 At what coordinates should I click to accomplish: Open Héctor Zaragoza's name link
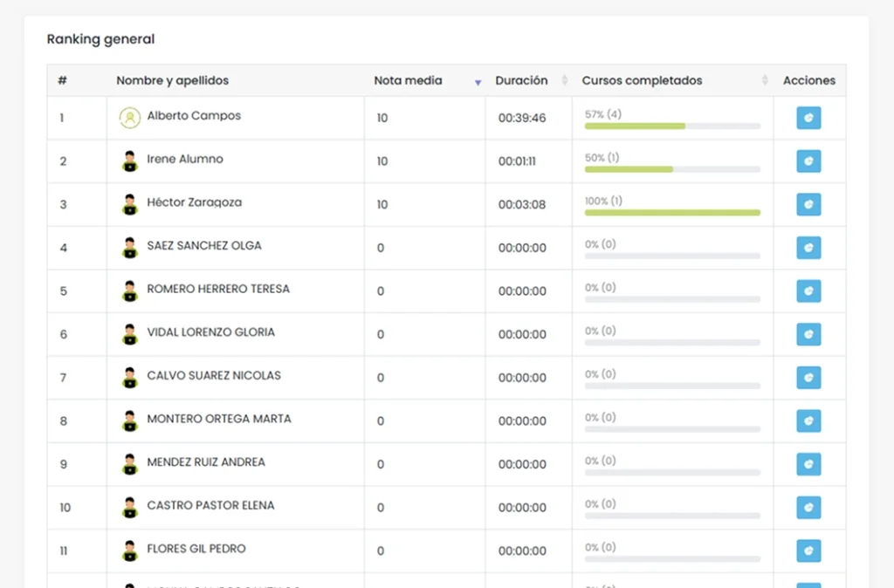[194, 202]
